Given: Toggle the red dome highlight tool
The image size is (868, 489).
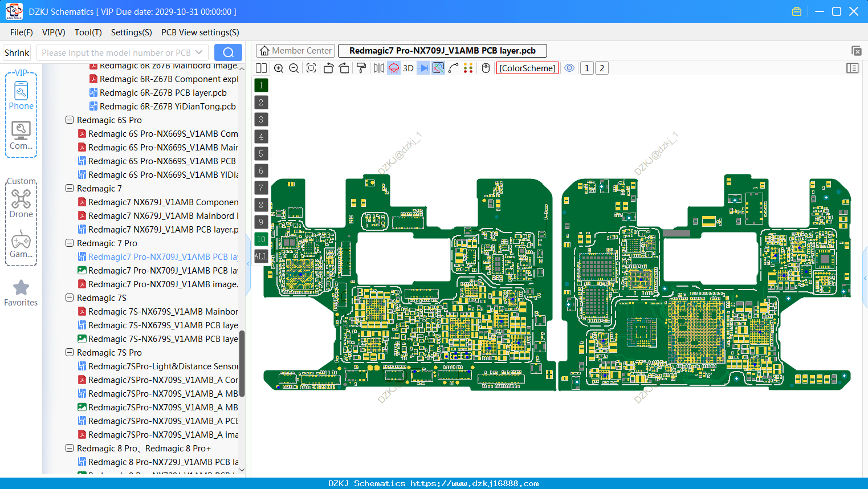Looking at the screenshot, I should click(x=394, y=68).
